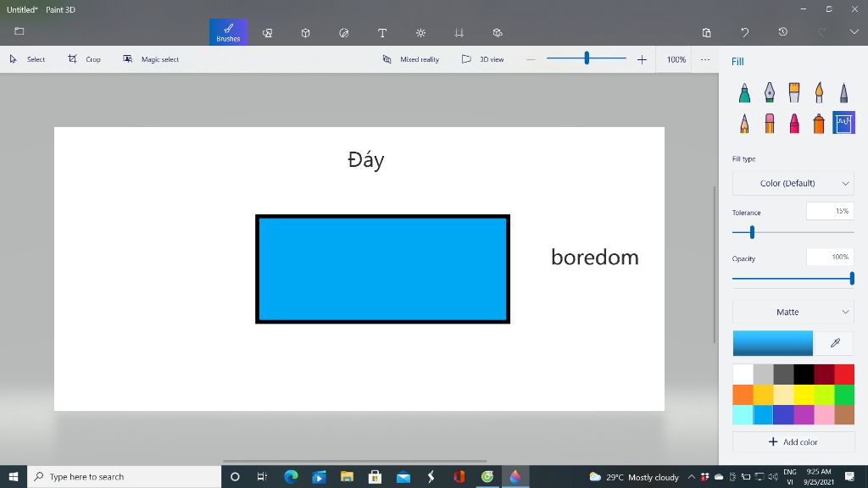This screenshot has width=868, height=488.
Task: Open the See more ellipsis menu
Action: pyautogui.click(x=704, y=59)
